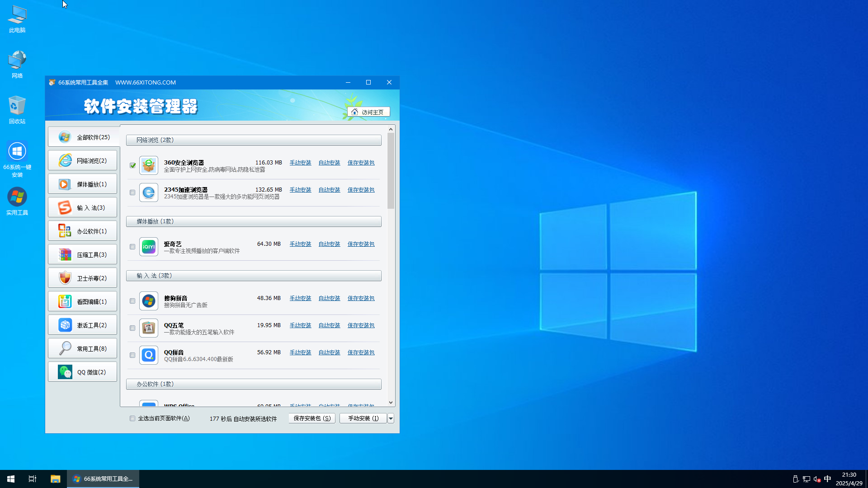Select the 全部软件(25) category tab
Screen dimensions: 868x488
[83, 137]
